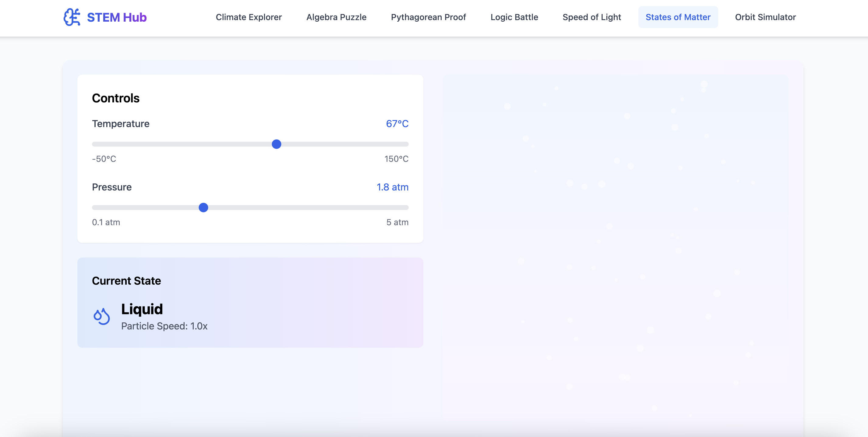Click the 1.8 atm pressure value readout
This screenshot has width=868, height=437.
pos(392,187)
